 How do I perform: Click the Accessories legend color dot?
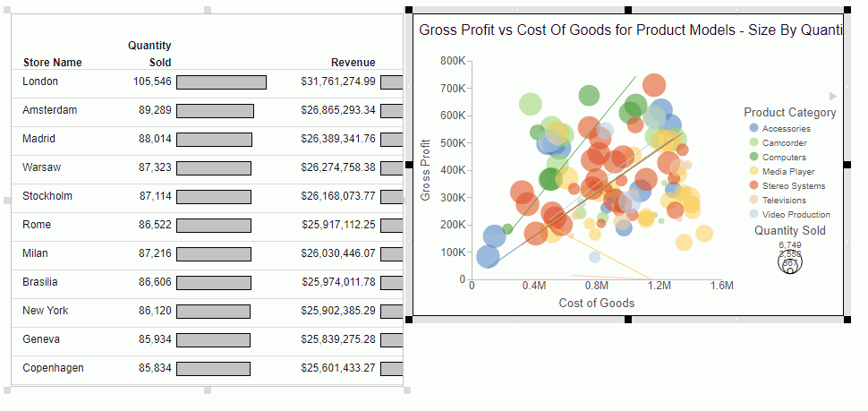tap(753, 129)
